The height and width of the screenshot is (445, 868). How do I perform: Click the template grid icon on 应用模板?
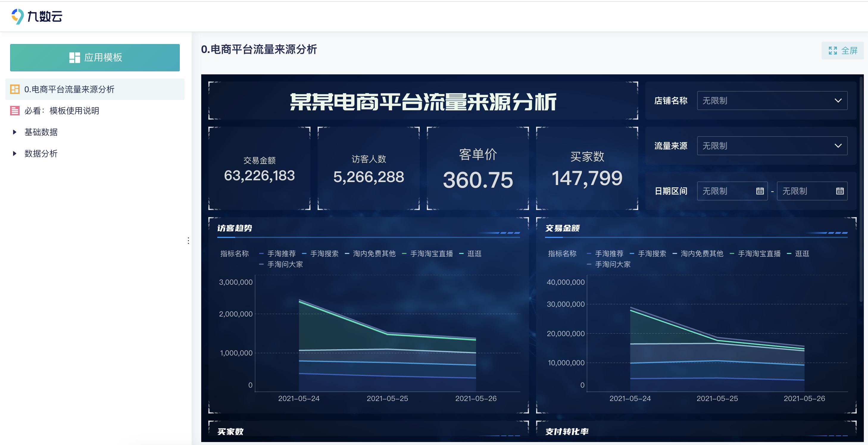click(74, 58)
